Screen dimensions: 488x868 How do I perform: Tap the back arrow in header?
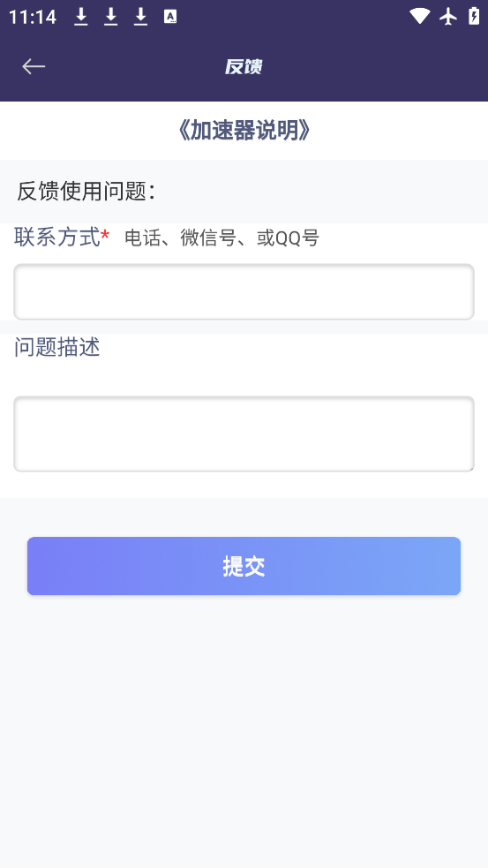[x=34, y=66]
